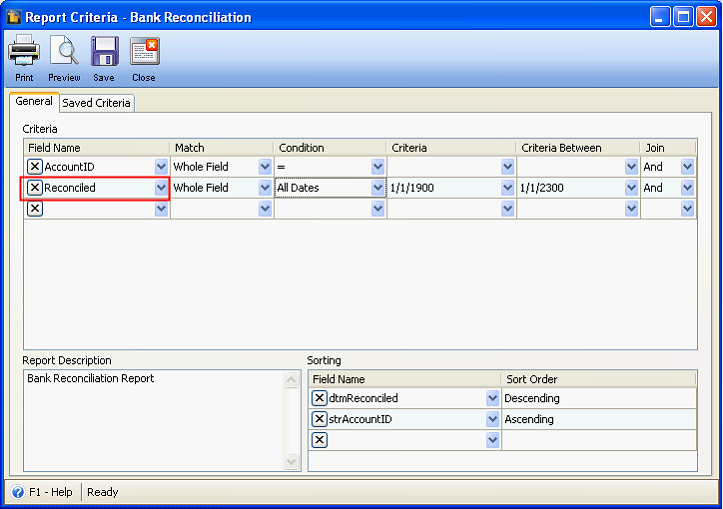Open the AccountID row Criteria Between dropdown
This screenshot has height=509, width=723.
tap(631, 166)
